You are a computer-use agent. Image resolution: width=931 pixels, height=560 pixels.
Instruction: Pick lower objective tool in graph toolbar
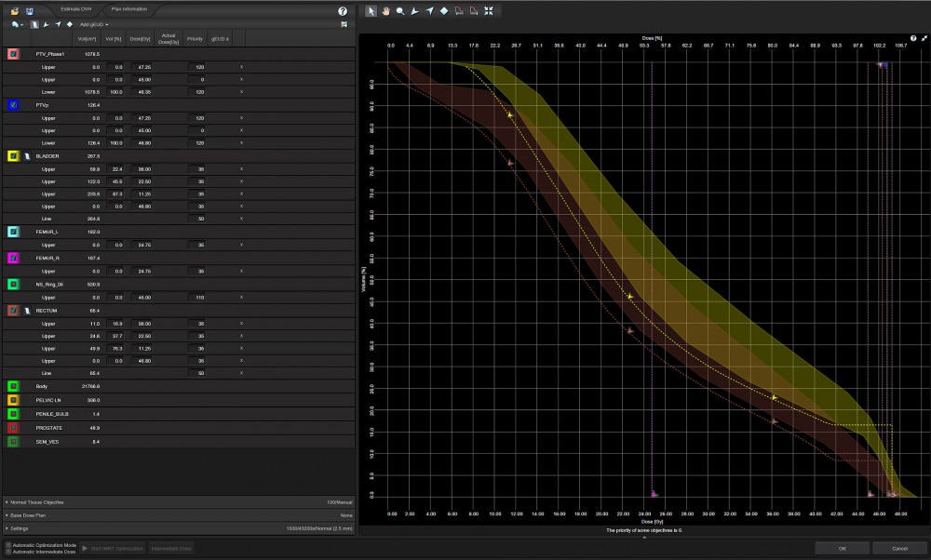(x=430, y=10)
